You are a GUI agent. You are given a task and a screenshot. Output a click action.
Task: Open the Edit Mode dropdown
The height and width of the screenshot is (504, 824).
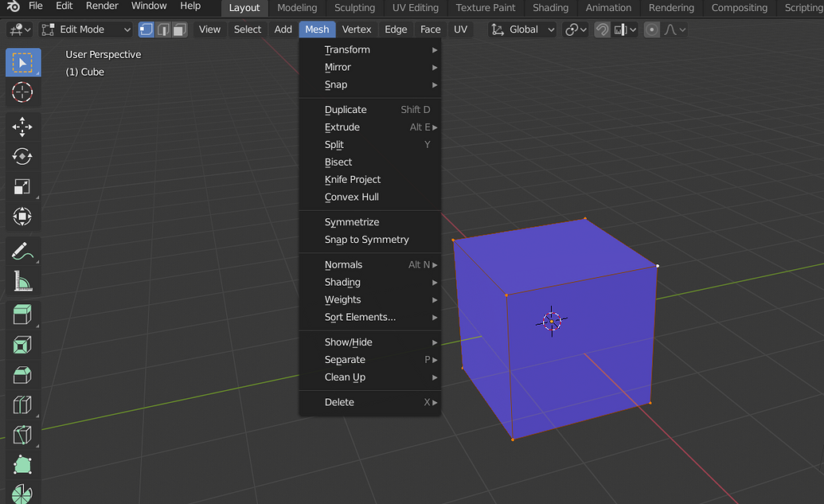85,29
